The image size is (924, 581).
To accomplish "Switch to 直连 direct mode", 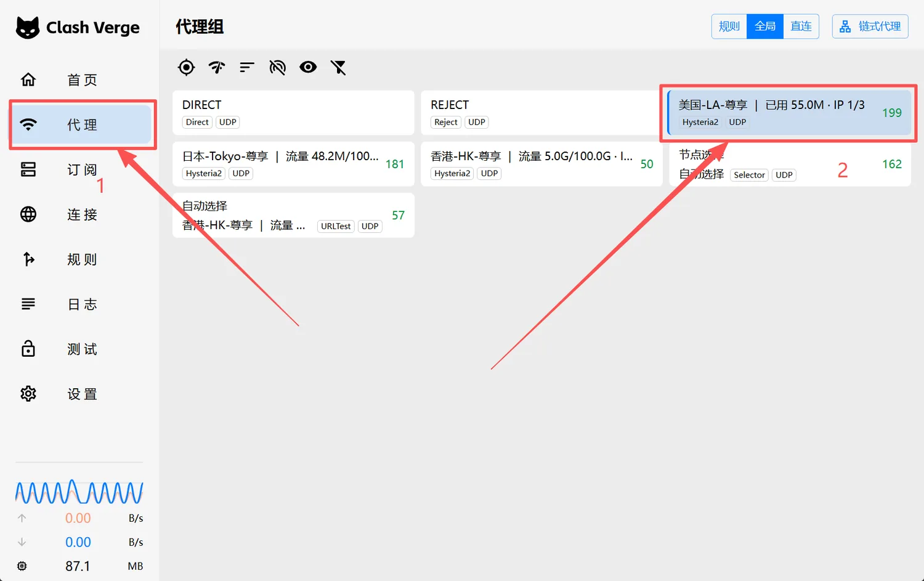I will (801, 26).
